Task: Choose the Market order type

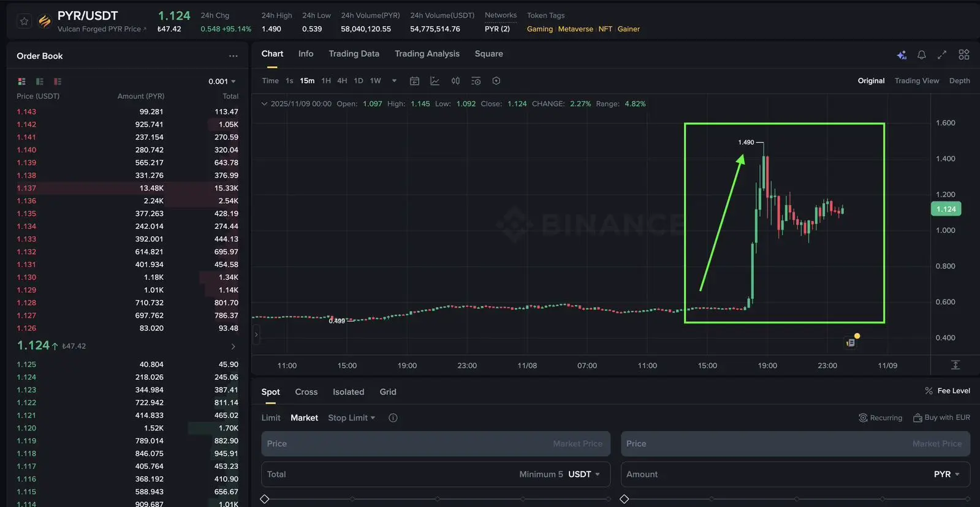Action: tap(304, 418)
